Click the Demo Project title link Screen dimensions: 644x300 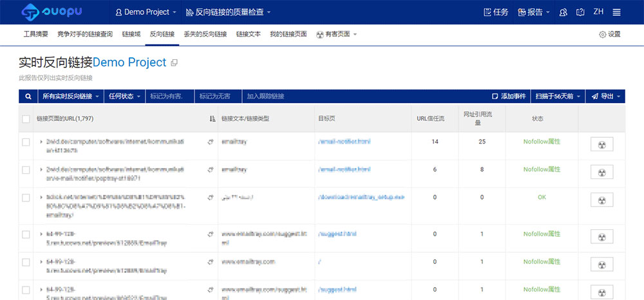129,62
